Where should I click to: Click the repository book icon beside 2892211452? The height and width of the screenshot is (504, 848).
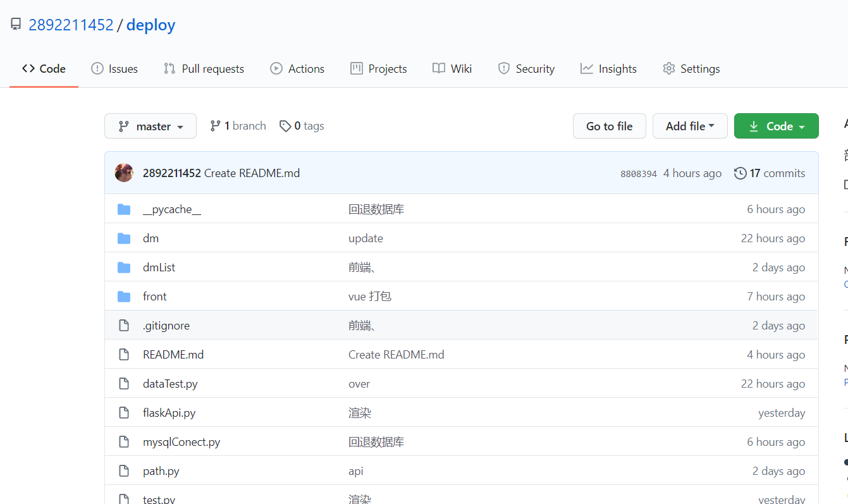tap(16, 25)
